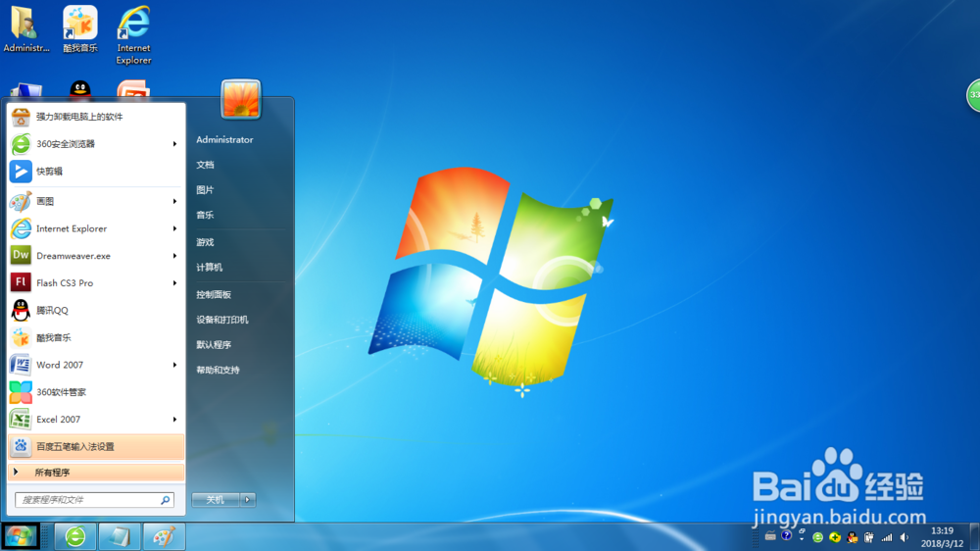
Task: Open 控制面板 control panel
Action: pos(214,294)
